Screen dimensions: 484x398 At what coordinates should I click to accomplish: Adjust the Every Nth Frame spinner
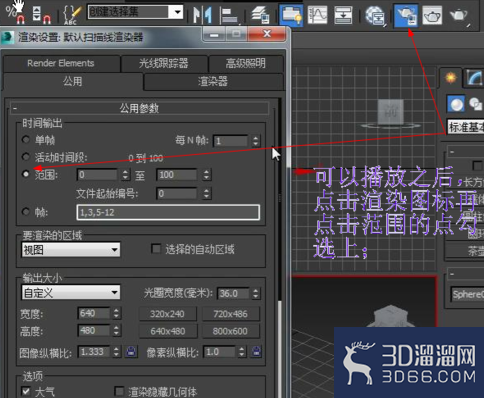point(256,141)
